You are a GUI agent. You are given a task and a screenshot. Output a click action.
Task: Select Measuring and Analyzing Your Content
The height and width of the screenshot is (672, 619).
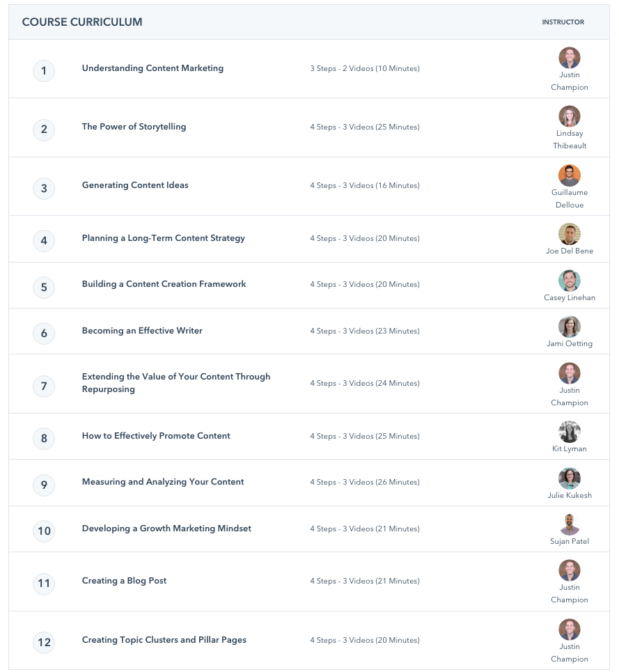162,482
